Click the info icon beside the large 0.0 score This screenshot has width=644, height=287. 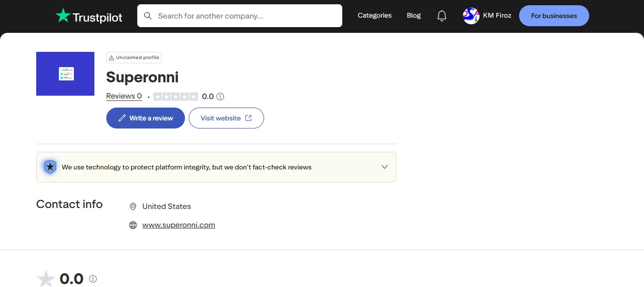[x=93, y=279]
